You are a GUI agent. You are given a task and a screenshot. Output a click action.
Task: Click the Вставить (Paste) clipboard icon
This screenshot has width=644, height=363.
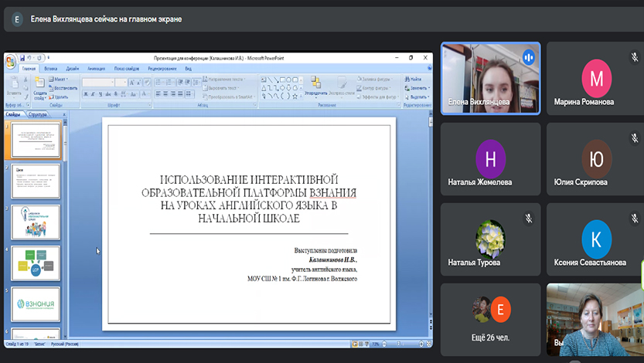14,83
